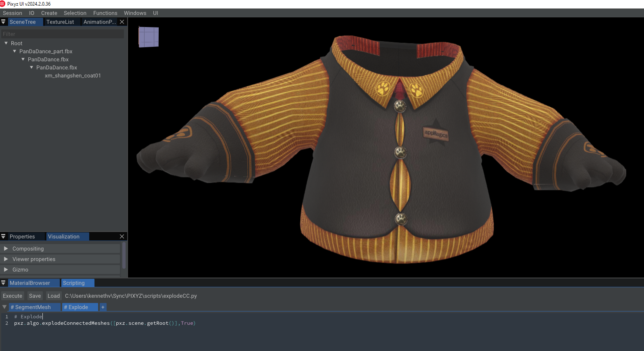The width and height of the screenshot is (644, 351).
Task: Add a new script tab with plus
Action: [x=103, y=307]
